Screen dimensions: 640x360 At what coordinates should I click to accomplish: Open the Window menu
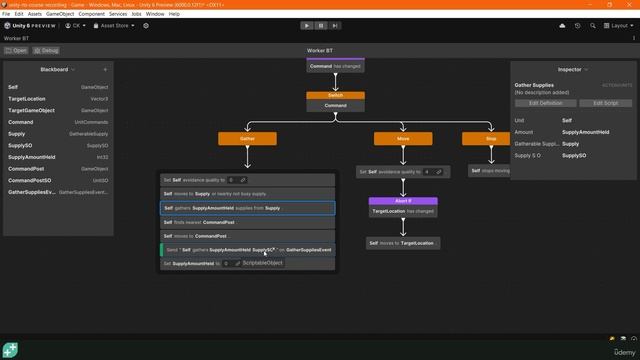[x=155, y=14]
